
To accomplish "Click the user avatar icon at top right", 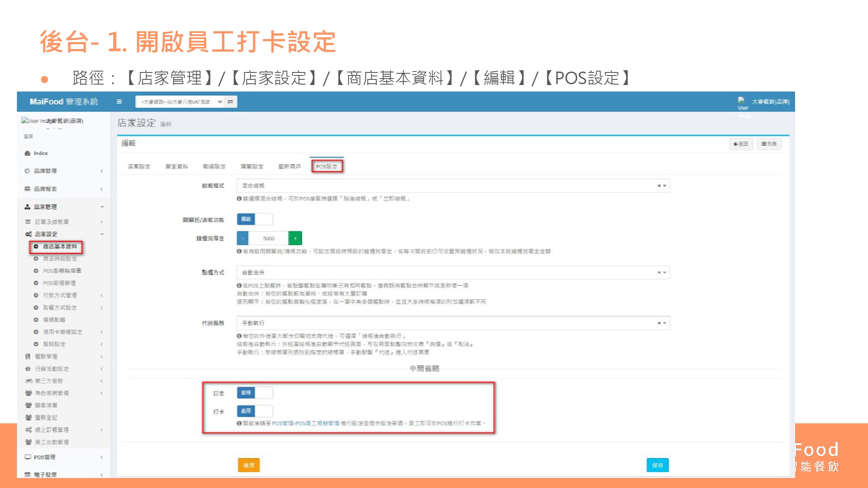I will [x=741, y=101].
